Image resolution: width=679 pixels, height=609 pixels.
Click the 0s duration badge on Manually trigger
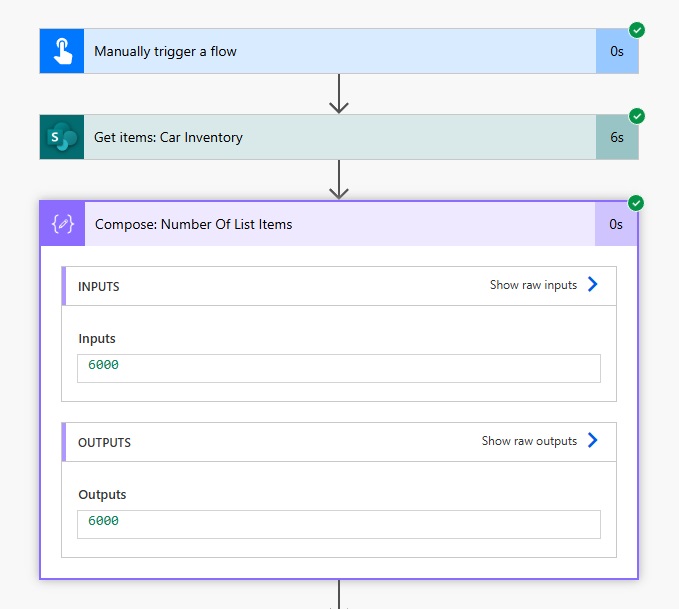(617, 51)
